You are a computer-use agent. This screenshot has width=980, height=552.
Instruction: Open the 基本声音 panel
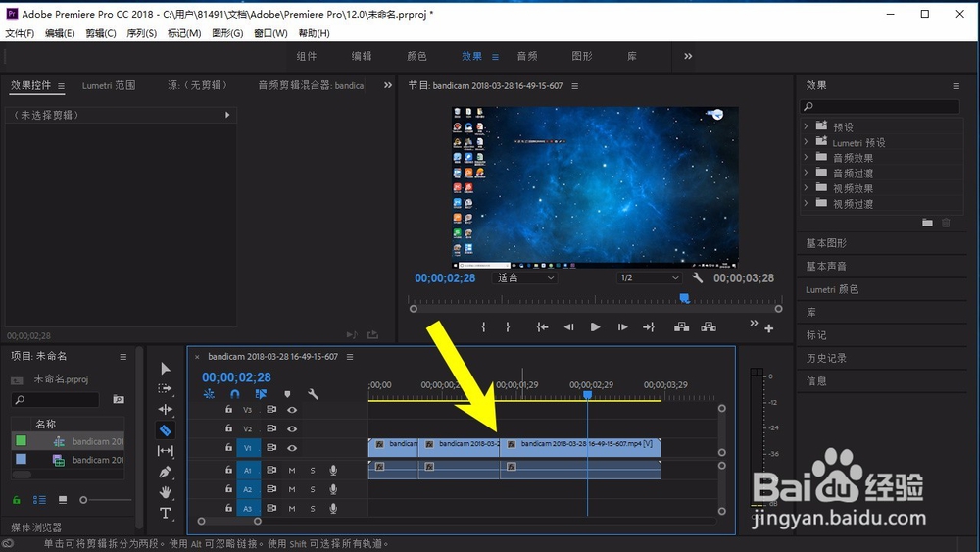coord(826,267)
